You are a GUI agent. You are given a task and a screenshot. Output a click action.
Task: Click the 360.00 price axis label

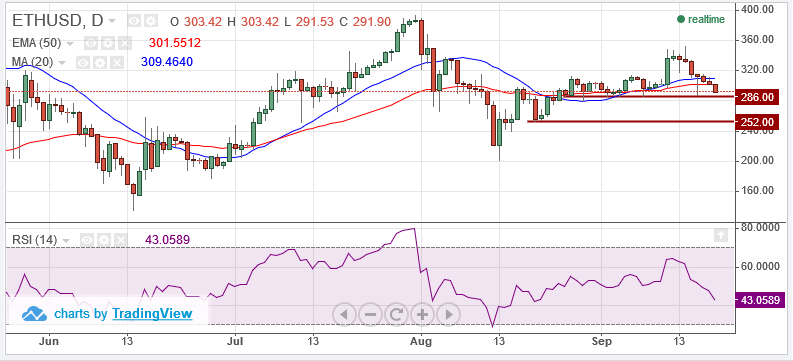pyautogui.click(x=757, y=39)
